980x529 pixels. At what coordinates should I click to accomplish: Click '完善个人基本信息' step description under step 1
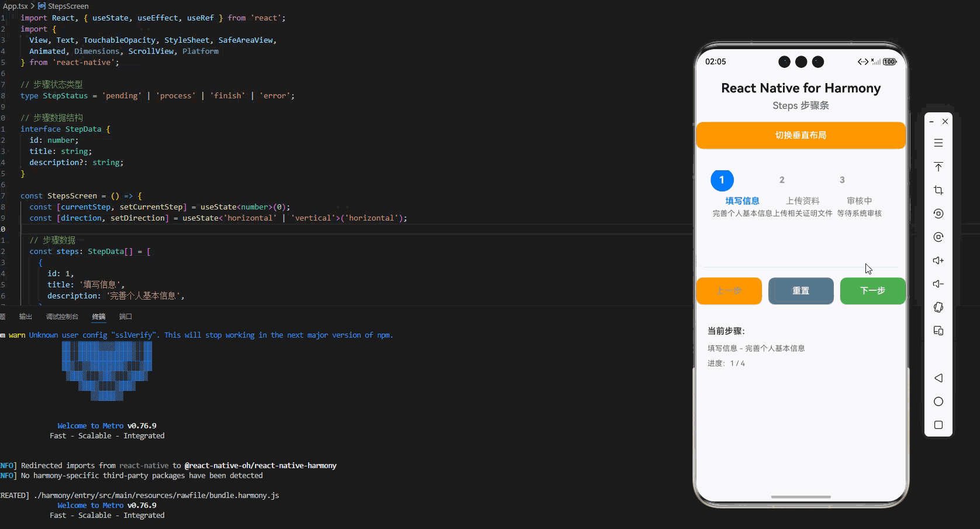pos(742,214)
